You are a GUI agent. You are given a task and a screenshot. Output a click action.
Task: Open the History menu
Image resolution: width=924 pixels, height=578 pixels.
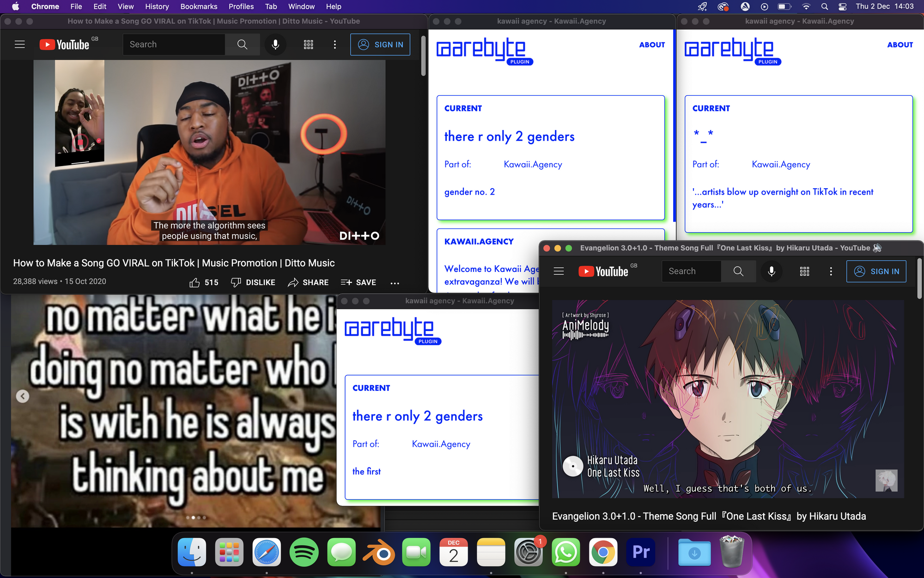click(x=157, y=6)
